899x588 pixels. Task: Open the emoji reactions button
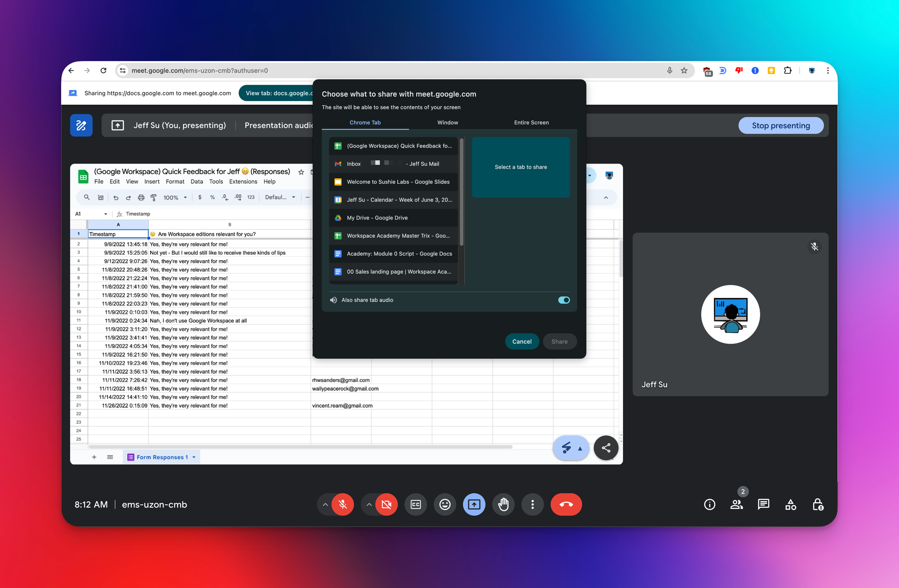point(445,504)
